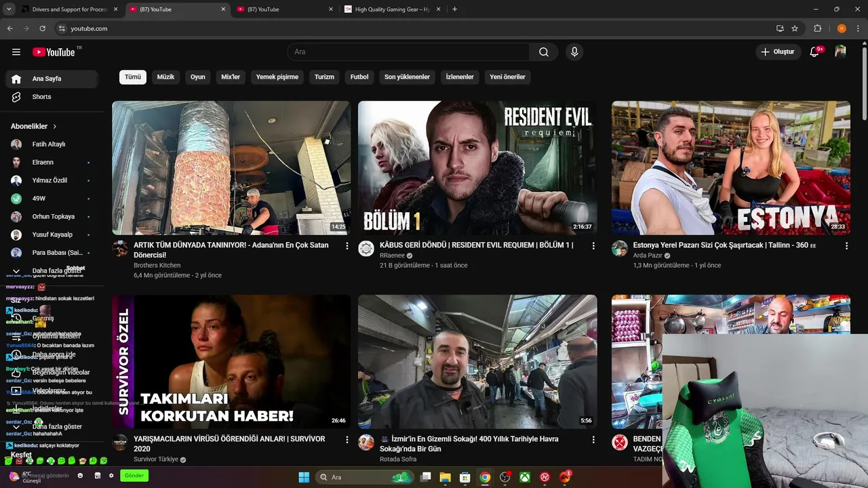Play the Resident Evil Requiem thumbnail
868x488 pixels.
(477, 168)
